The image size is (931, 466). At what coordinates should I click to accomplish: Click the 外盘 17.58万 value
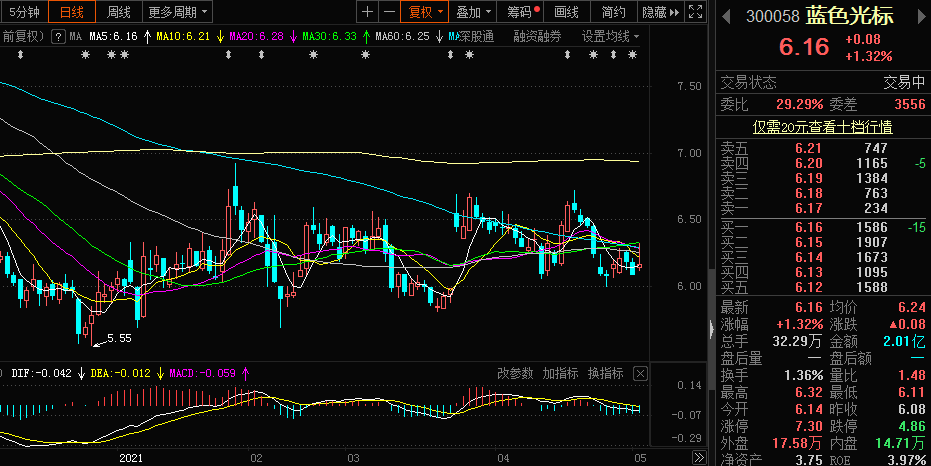(797, 443)
